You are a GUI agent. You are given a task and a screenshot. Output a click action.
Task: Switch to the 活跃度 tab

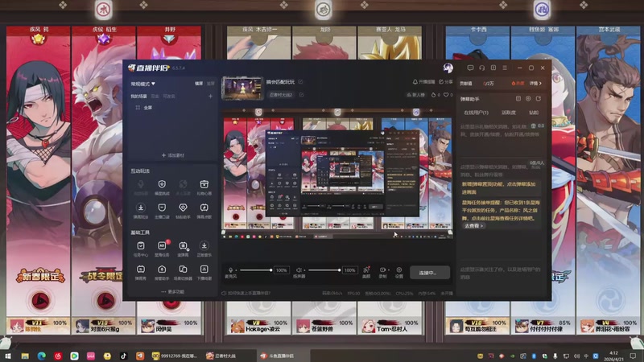point(509,113)
